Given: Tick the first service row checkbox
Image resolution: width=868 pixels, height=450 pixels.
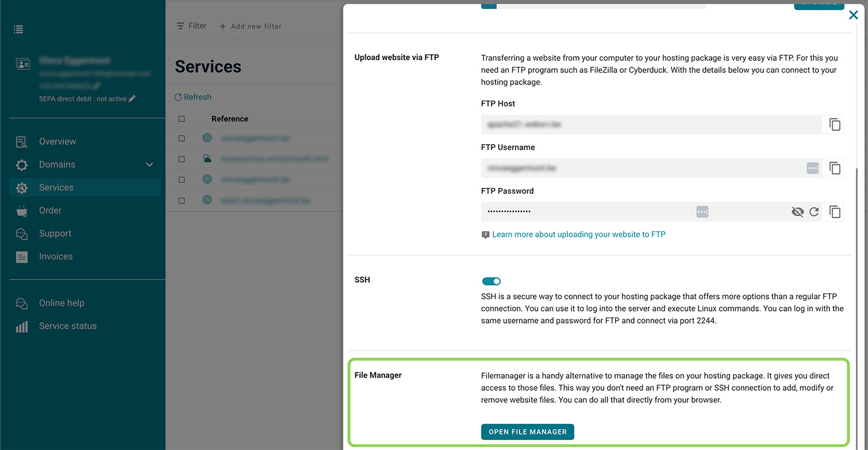Looking at the screenshot, I should click(x=182, y=139).
